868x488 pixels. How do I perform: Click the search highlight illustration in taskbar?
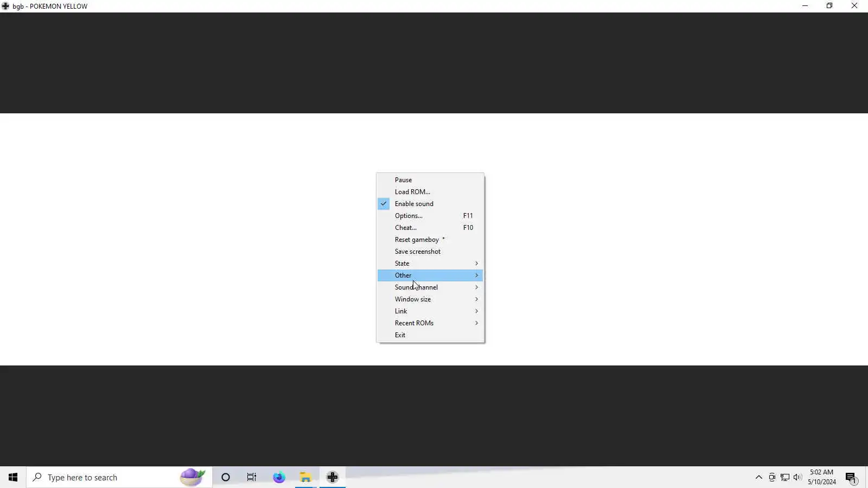point(193,477)
